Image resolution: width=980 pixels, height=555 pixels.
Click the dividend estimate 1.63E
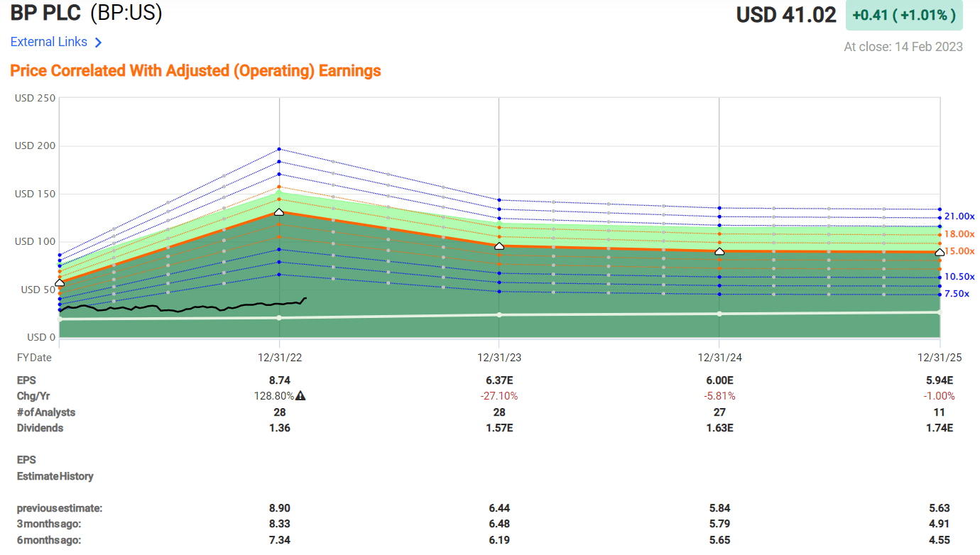coord(719,428)
